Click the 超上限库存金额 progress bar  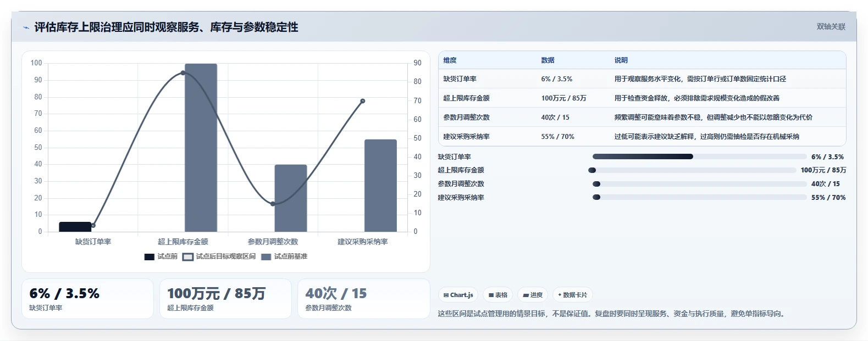tap(692, 170)
